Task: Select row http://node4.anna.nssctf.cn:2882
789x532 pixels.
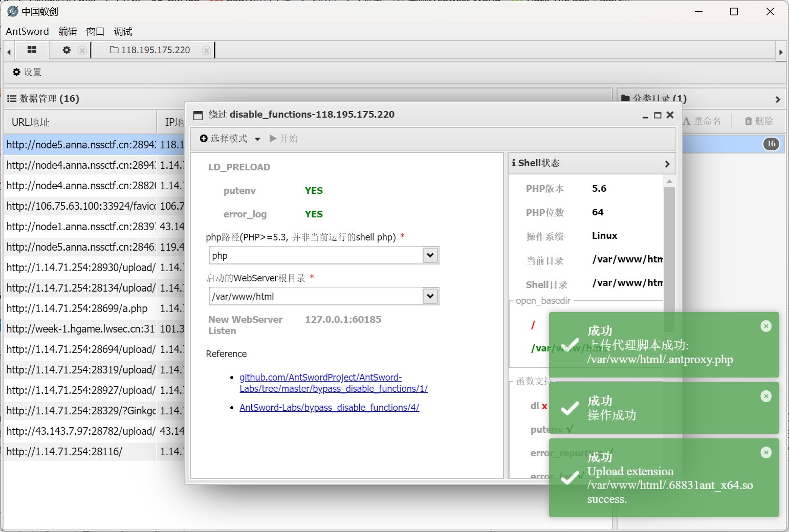Action: tap(94, 186)
